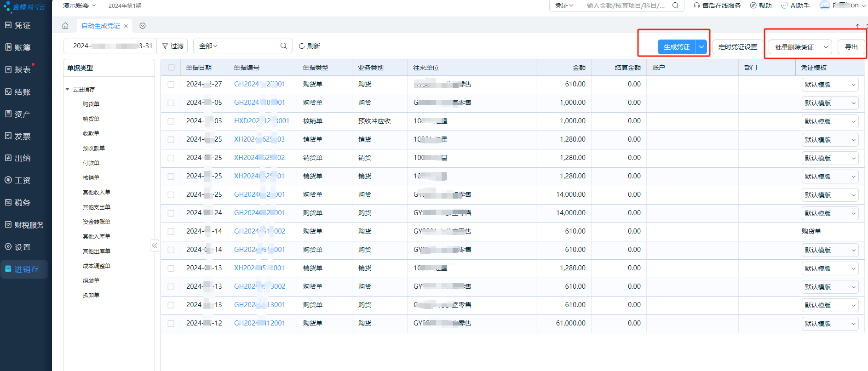The width and height of the screenshot is (868, 371).
Task: Expand the 批量删除凭证 dropdown arrow
Action: coord(826,47)
